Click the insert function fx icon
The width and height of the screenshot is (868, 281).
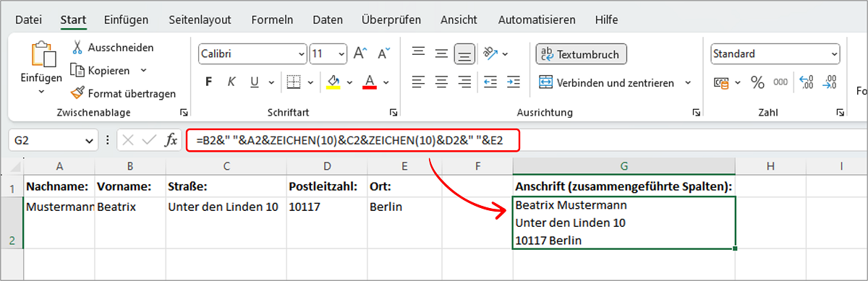[171, 141]
